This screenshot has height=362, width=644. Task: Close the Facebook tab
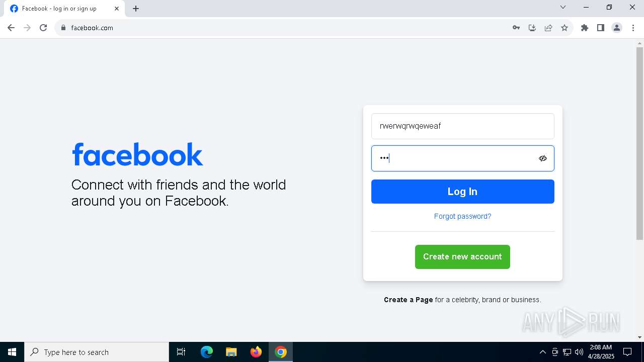tap(117, 9)
